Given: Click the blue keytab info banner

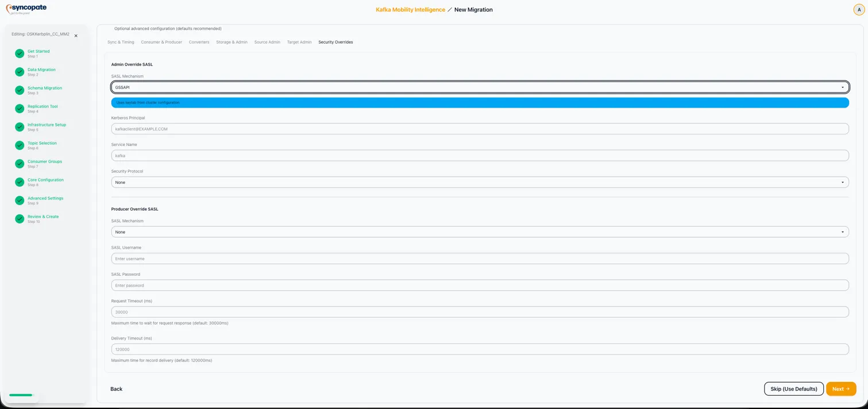Looking at the screenshot, I should (480, 103).
